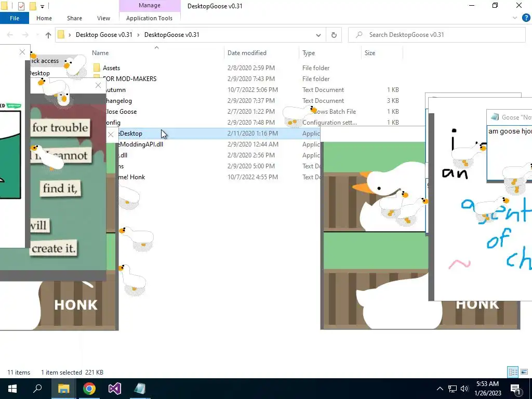
Task: Open the View ribbon tab
Action: [103, 18]
